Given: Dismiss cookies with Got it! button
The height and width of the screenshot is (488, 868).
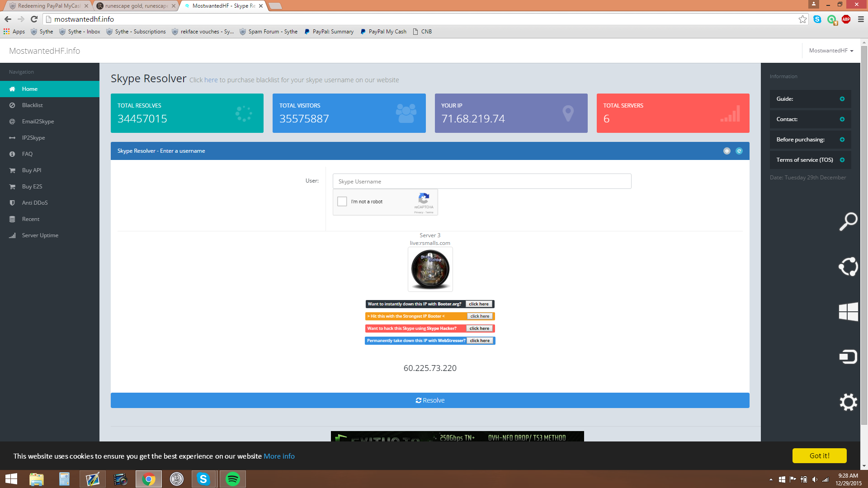Looking at the screenshot, I should 819,455.
